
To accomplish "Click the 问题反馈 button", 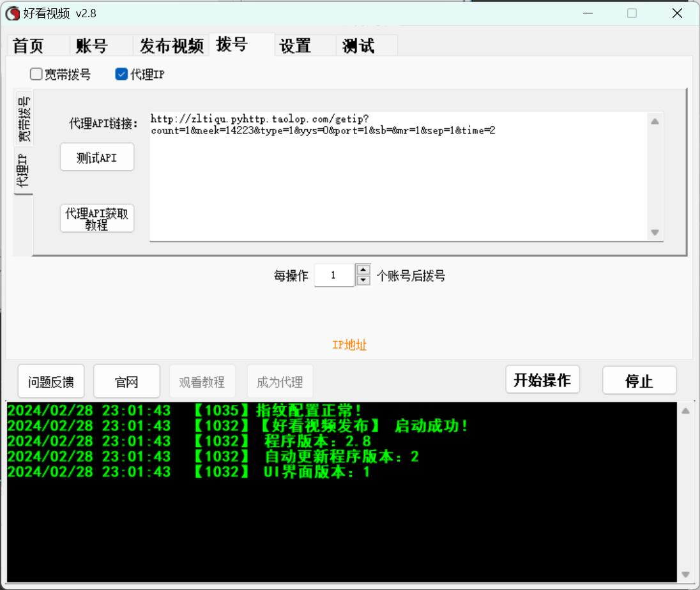I will [x=51, y=382].
